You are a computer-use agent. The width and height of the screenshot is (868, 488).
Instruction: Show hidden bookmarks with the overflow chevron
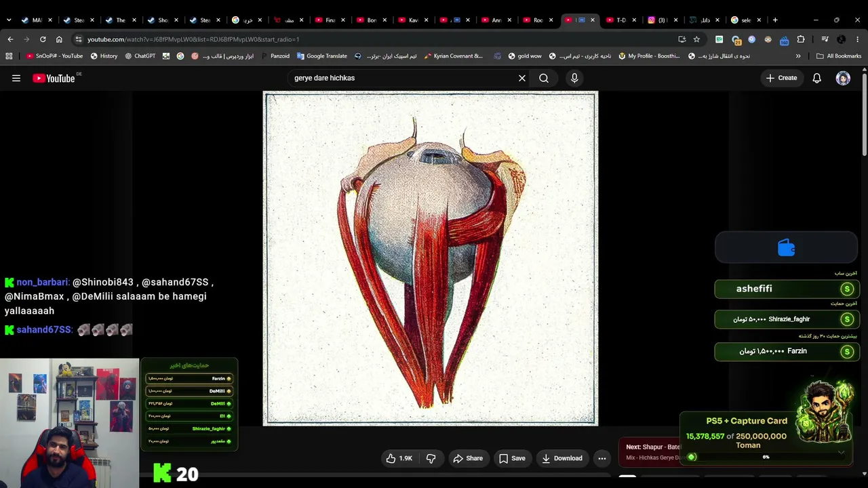point(798,56)
